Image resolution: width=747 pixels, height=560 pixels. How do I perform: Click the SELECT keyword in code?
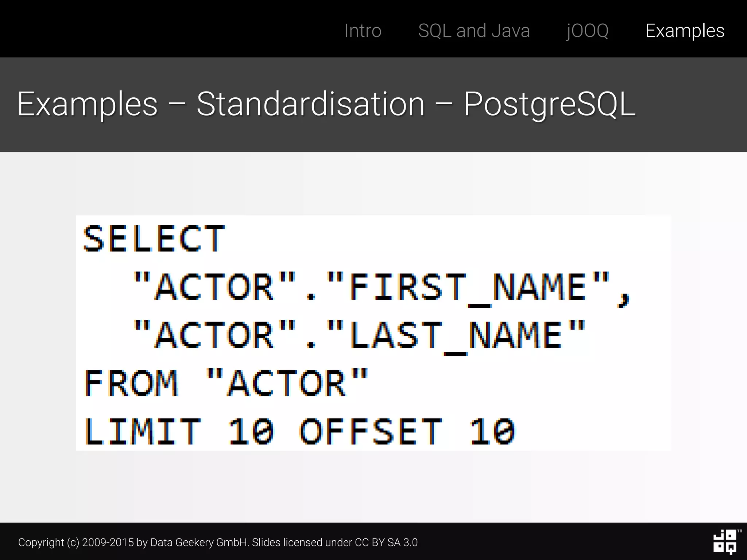click(x=154, y=239)
